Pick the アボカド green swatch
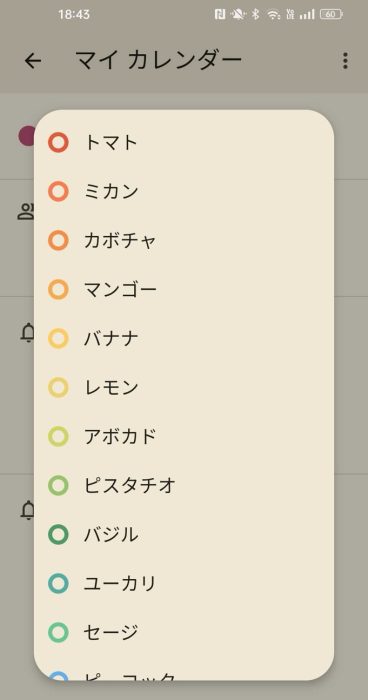This screenshot has width=368, height=700. pyautogui.click(x=59, y=436)
